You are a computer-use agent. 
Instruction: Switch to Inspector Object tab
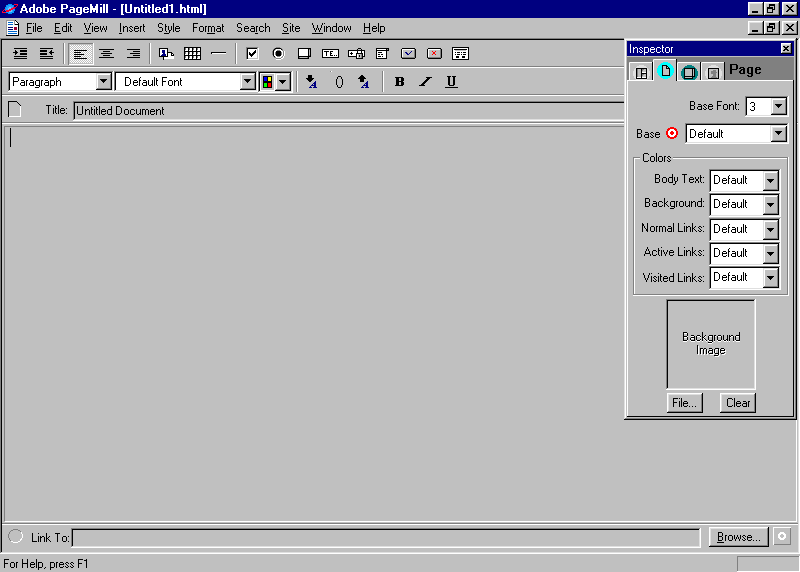[713, 72]
